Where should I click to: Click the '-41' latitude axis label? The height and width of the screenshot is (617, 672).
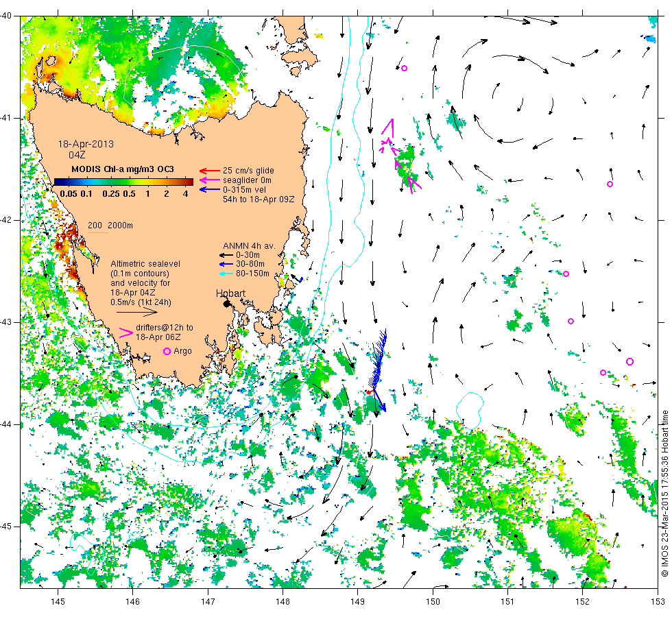[x=6, y=118]
